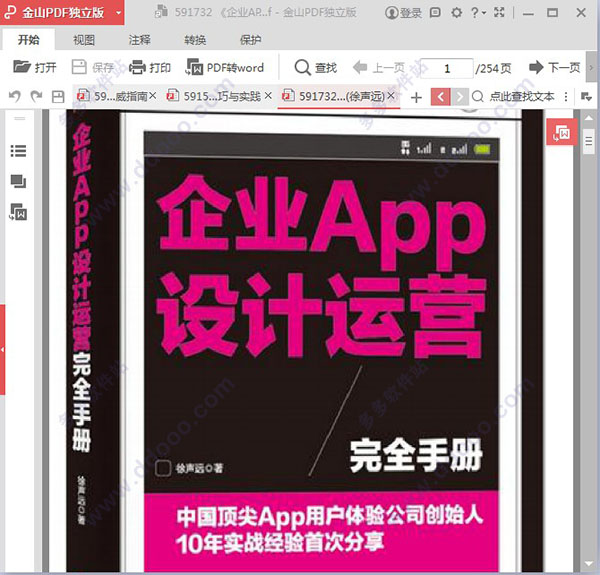Click the undo arrow icon
The image size is (600, 575).
click(15, 96)
